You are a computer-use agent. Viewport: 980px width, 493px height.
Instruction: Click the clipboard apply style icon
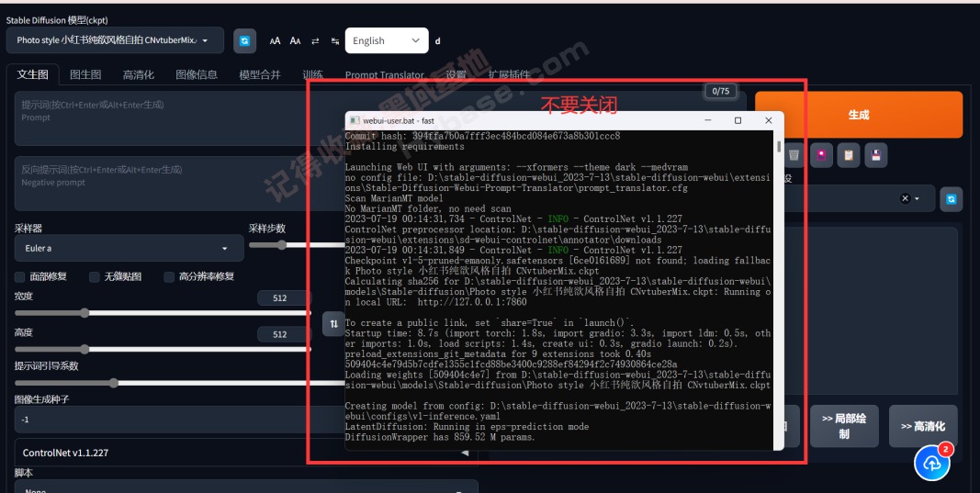849,155
